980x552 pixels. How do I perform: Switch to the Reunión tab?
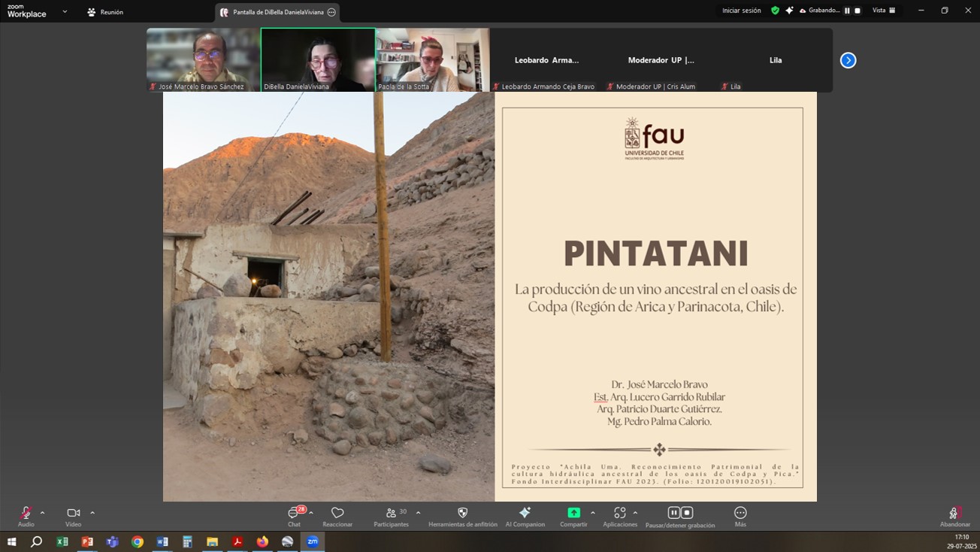click(105, 12)
